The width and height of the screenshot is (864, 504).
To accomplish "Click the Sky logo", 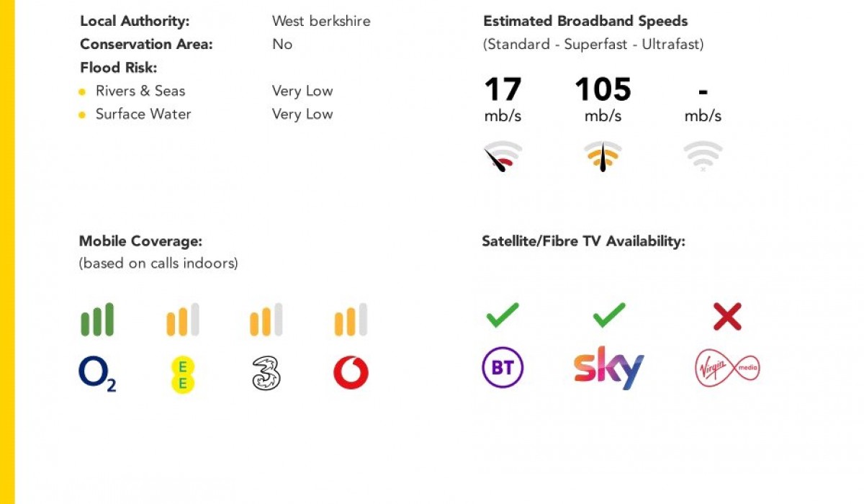I will [608, 368].
